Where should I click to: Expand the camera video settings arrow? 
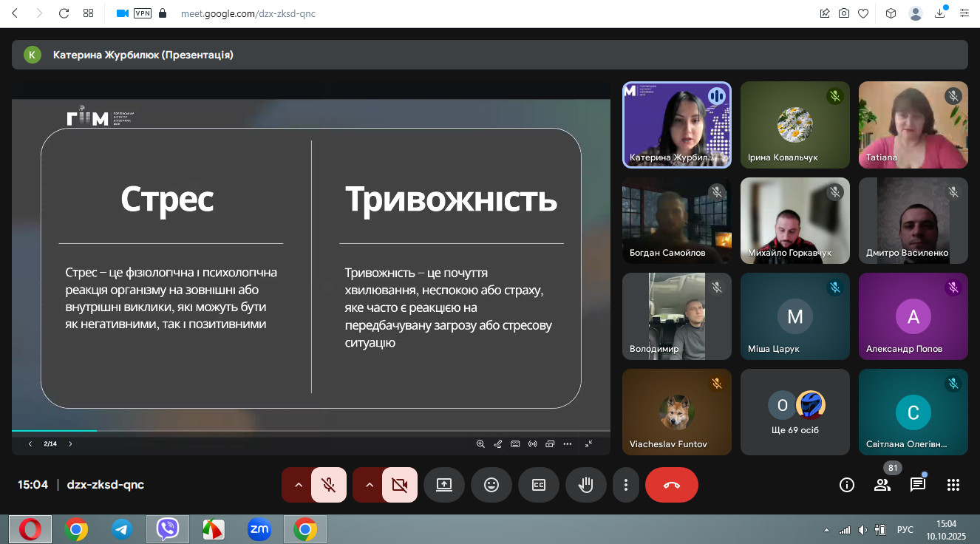pos(369,485)
